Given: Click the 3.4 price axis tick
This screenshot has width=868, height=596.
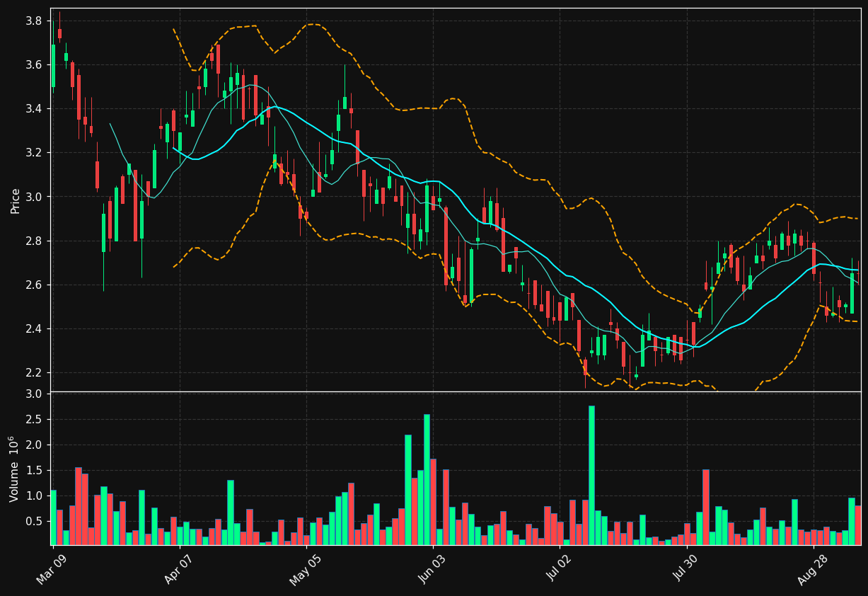Looking at the screenshot, I should point(35,109).
